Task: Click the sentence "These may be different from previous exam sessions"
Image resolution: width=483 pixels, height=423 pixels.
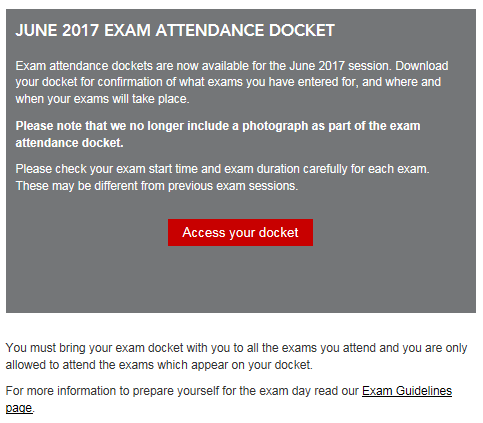Action: (x=157, y=186)
